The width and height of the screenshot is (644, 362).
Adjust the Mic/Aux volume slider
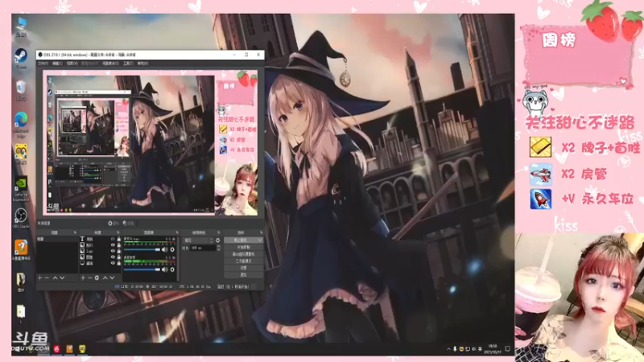pyautogui.click(x=142, y=249)
